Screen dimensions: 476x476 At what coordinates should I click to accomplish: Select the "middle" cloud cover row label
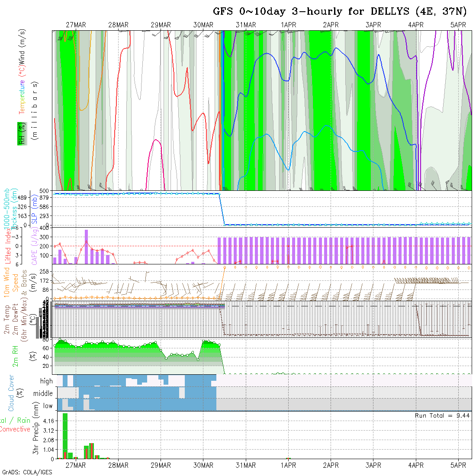pyautogui.click(x=43, y=393)
